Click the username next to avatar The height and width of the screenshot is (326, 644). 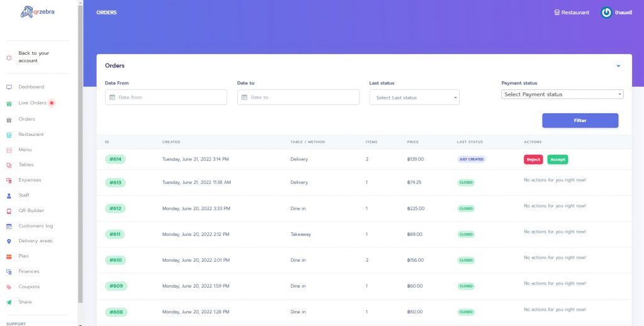tap(623, 13)
